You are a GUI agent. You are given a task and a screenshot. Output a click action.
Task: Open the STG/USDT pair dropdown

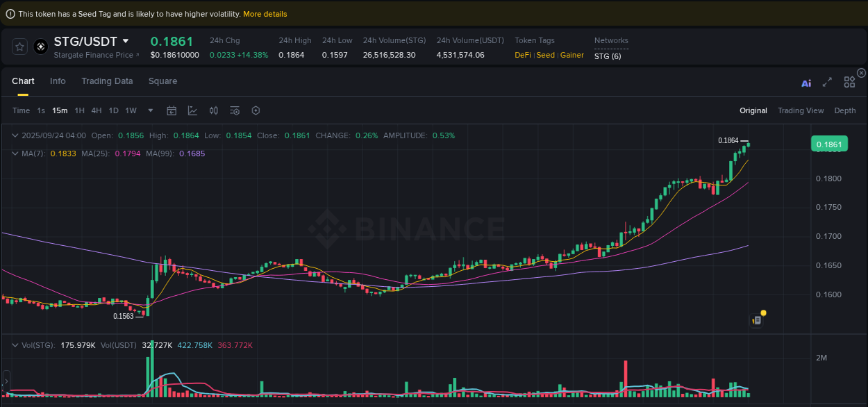point(125,41)
